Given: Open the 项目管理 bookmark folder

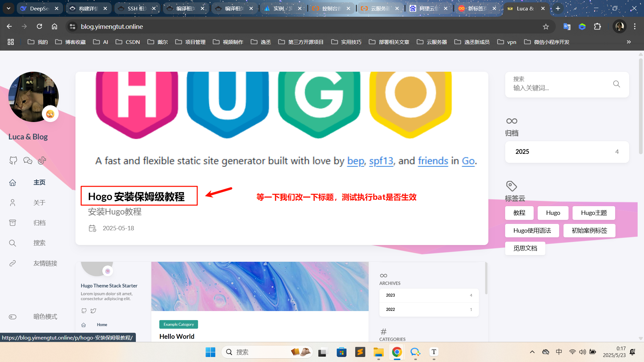Looking at the screenshot, I should point(191,42).
